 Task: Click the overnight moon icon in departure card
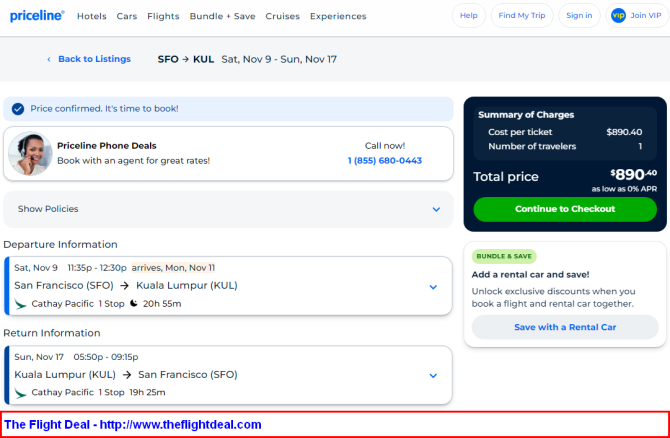(x=134, y=303)
